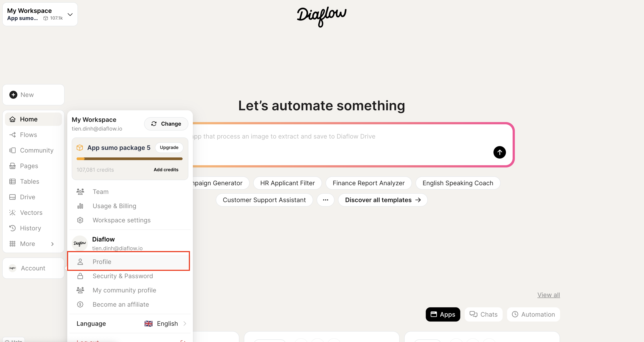644x342 pixels.
Task: Open the Language English selector
Action: click(165, 324)
